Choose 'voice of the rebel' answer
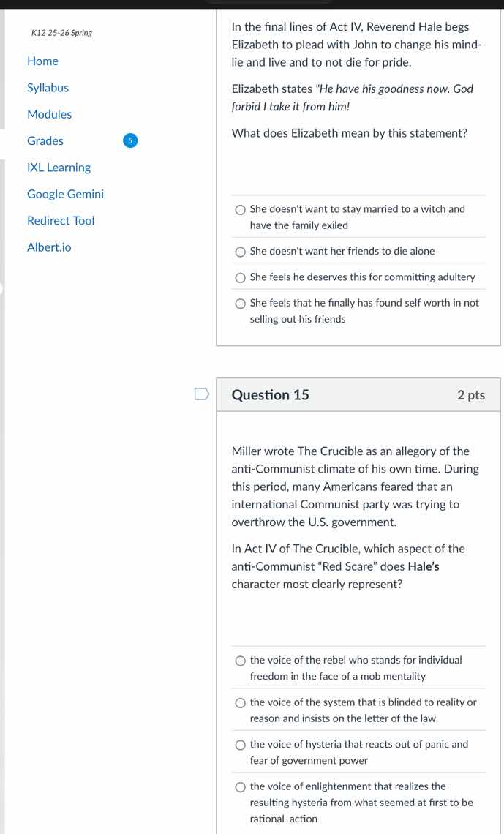Viewport: 504px width, 834px height. [241, 661]
